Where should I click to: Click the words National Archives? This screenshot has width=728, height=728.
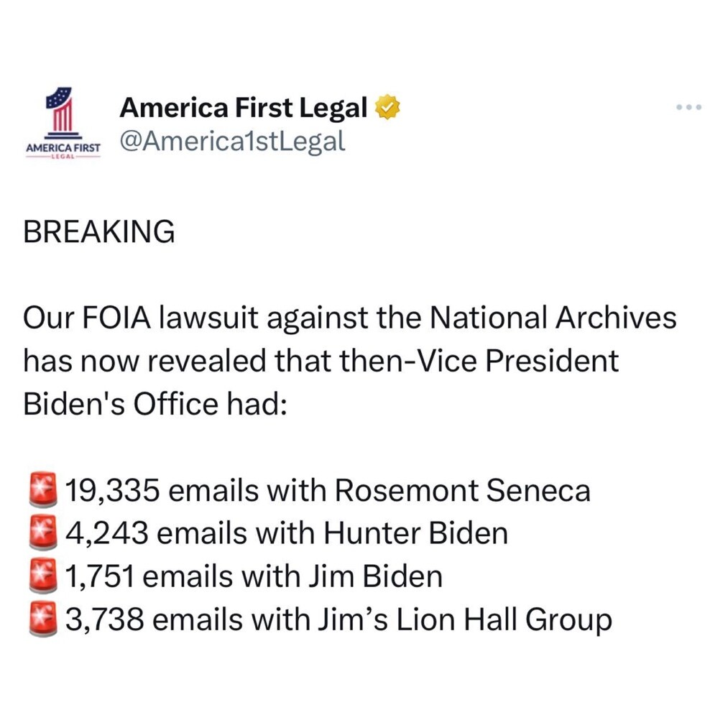tap(553, 318)
